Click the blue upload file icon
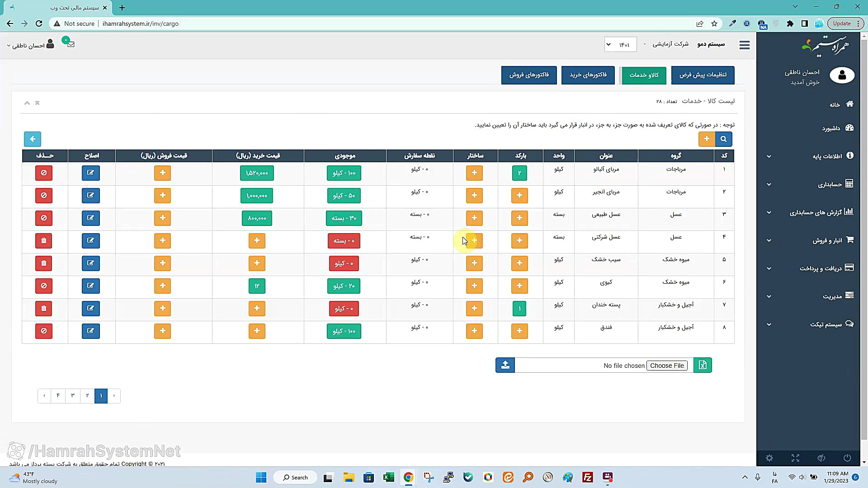Viewport: 868px width, 488px height. click(x=505, y=365)
